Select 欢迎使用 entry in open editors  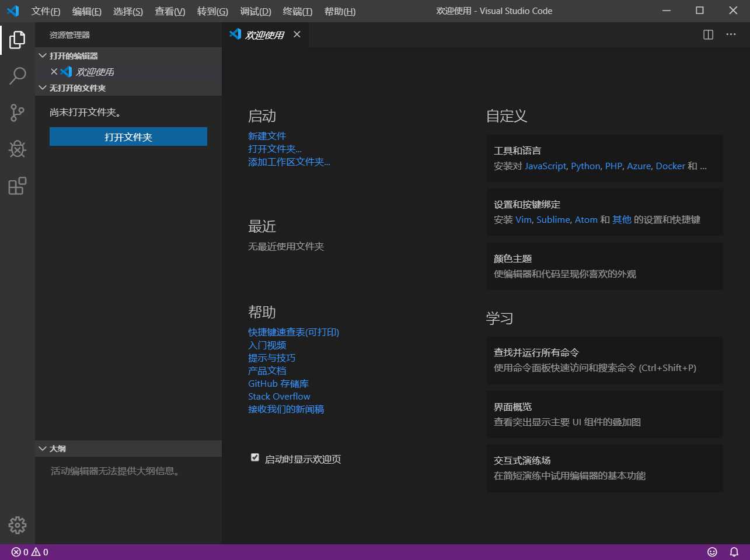(x=128, y=72)
